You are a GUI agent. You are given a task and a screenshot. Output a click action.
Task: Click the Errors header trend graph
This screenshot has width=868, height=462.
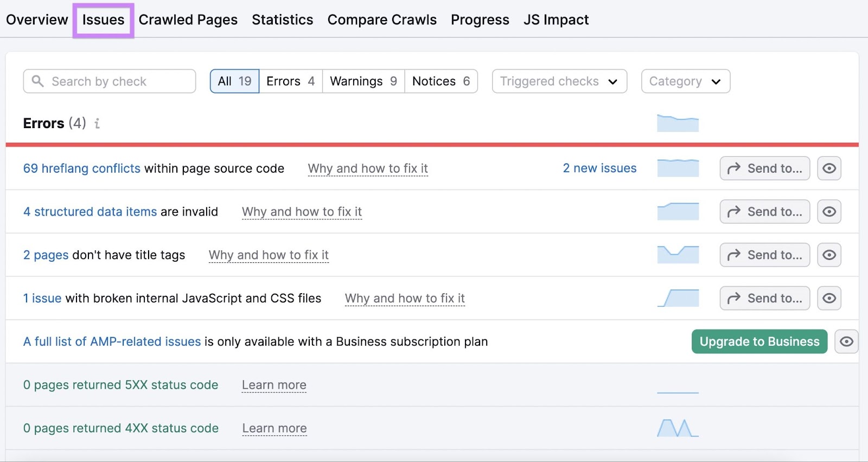[x=678, y=123]
